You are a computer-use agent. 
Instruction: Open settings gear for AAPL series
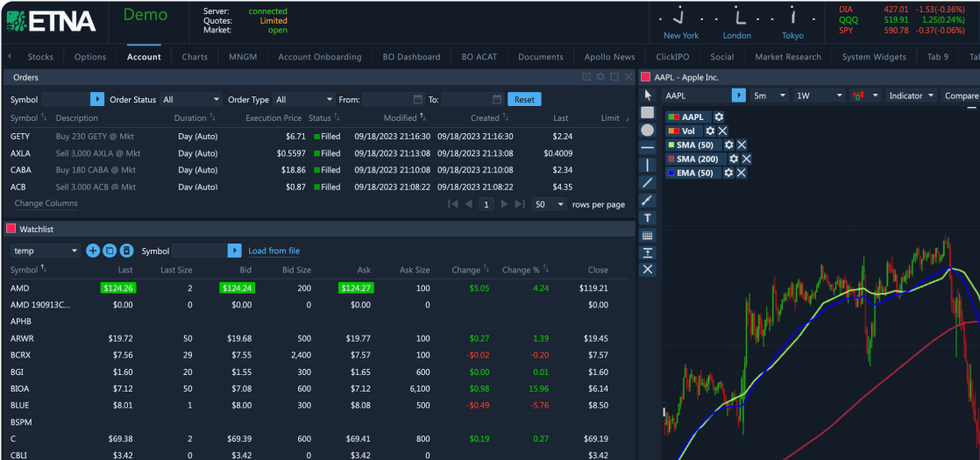(719, 117)
